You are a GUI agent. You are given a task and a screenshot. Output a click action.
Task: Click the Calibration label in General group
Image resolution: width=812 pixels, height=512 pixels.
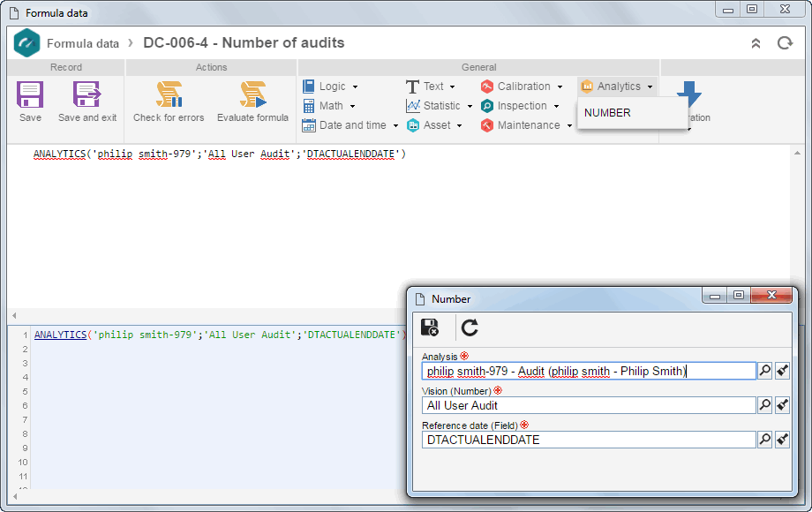click(524, 87)
